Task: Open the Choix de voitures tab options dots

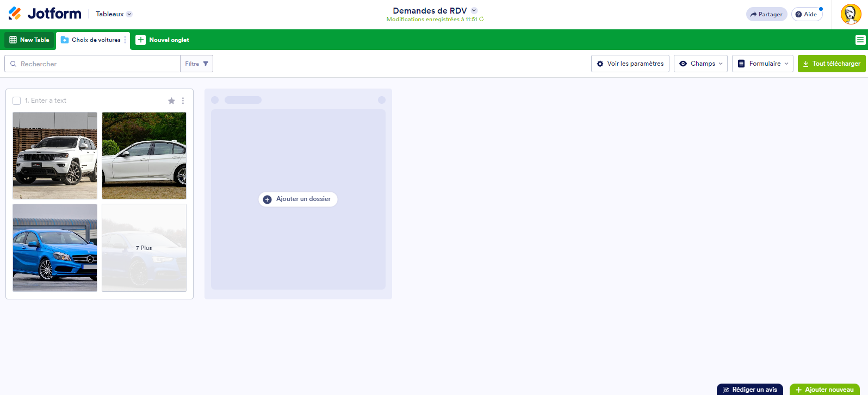Action: click(125, 40)
